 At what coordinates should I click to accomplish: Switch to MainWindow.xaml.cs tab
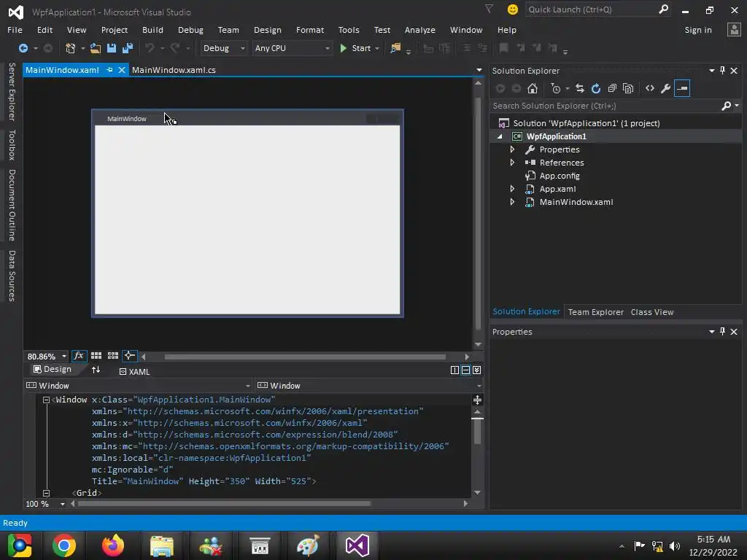[x=174, y=70]
